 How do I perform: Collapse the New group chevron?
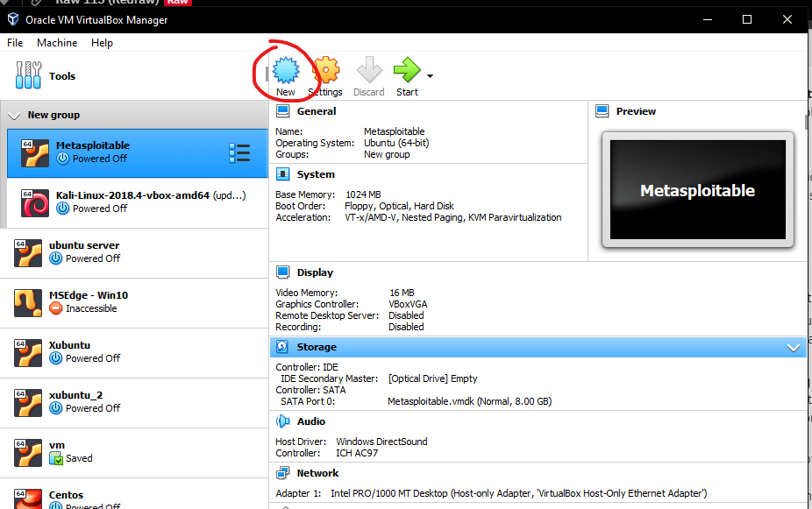14,116
